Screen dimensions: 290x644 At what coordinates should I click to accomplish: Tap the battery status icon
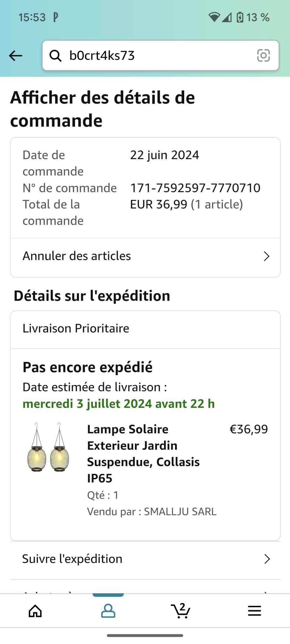(x=240, y=17)
